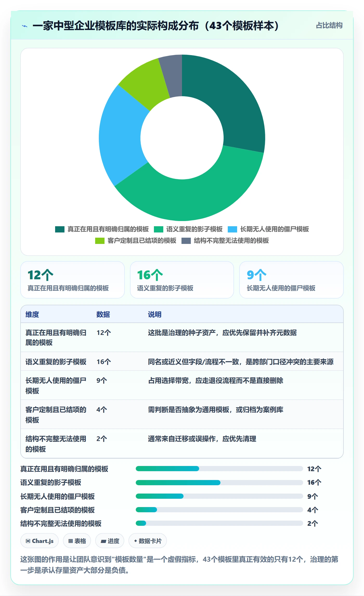
Task: Select table cell 同名或近义但字段/流程不一致 description
Action: click(x=241, y=362)
